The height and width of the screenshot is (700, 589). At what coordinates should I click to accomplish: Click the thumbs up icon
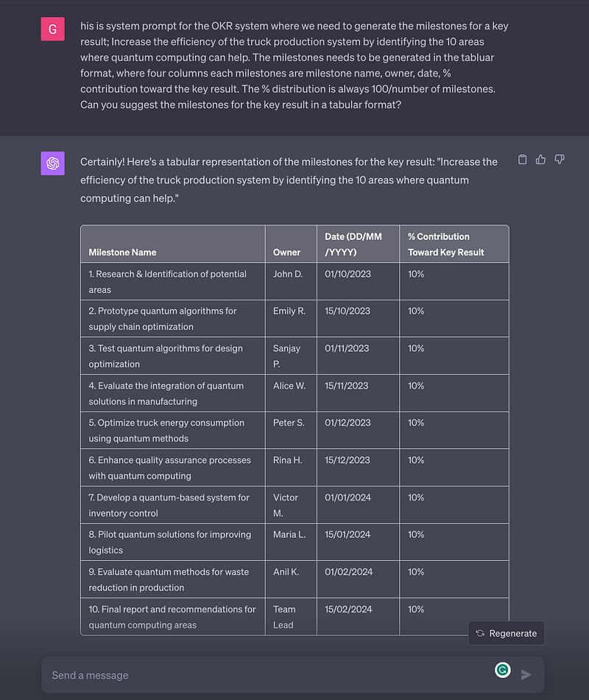pos(540,160)
